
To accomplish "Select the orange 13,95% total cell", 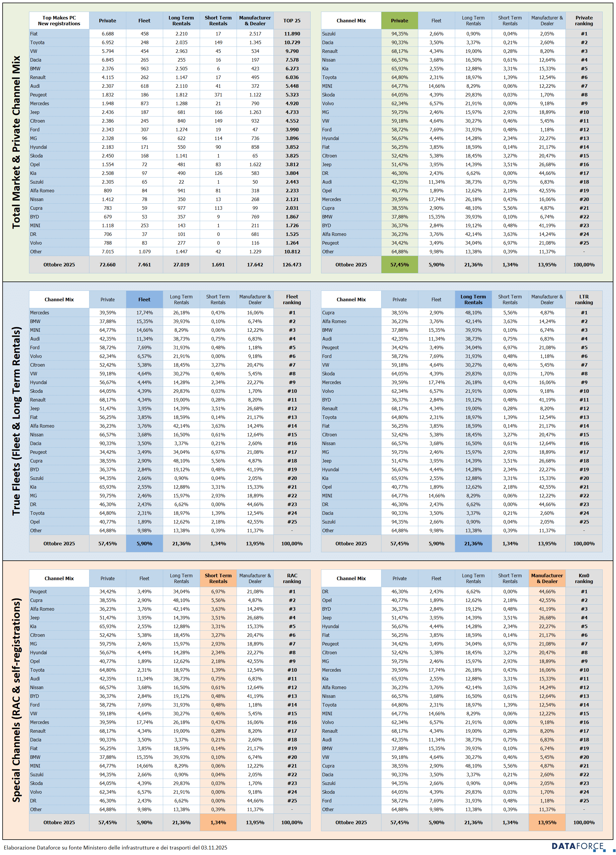I will tap(547, 822).
